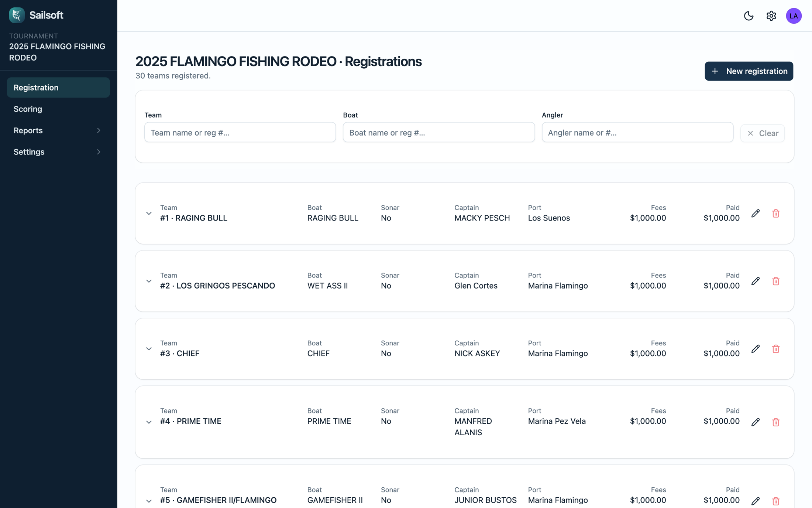The width and height of the screenshot is (812, 508).
Task: Clear the search filters
Action: (x=763, y=133)
